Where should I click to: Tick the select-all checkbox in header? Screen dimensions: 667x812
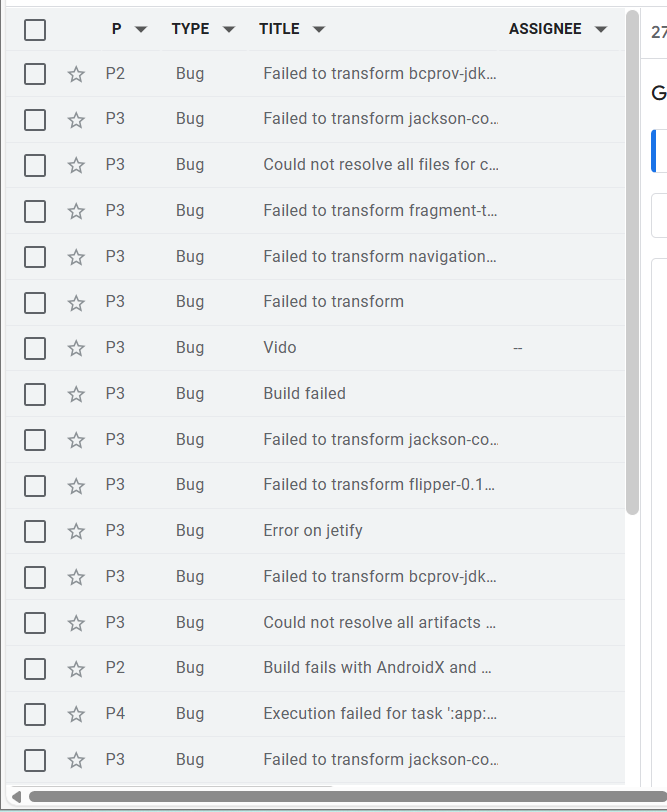[x=35, y=30]
